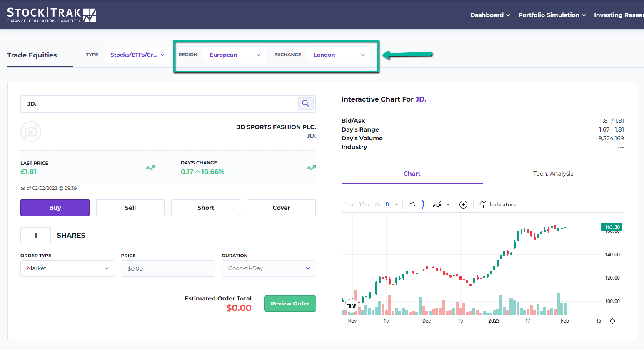
Task: Click the Day's Range 1.67 - 1.81 value
Action: point(612,129)
